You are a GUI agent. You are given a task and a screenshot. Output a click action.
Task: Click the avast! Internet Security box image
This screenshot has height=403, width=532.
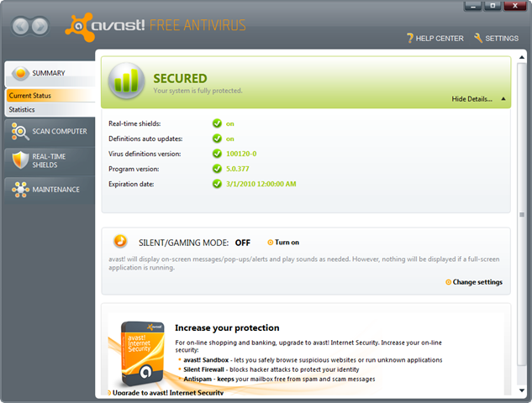(143, 353)
